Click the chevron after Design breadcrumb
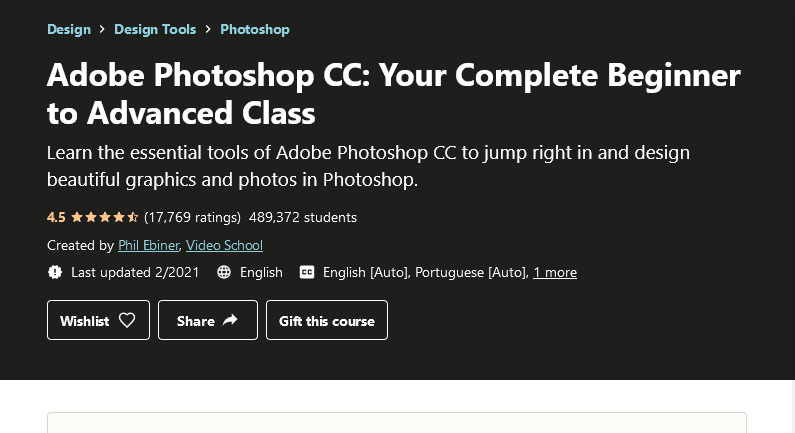 click(x=102, y=29)
